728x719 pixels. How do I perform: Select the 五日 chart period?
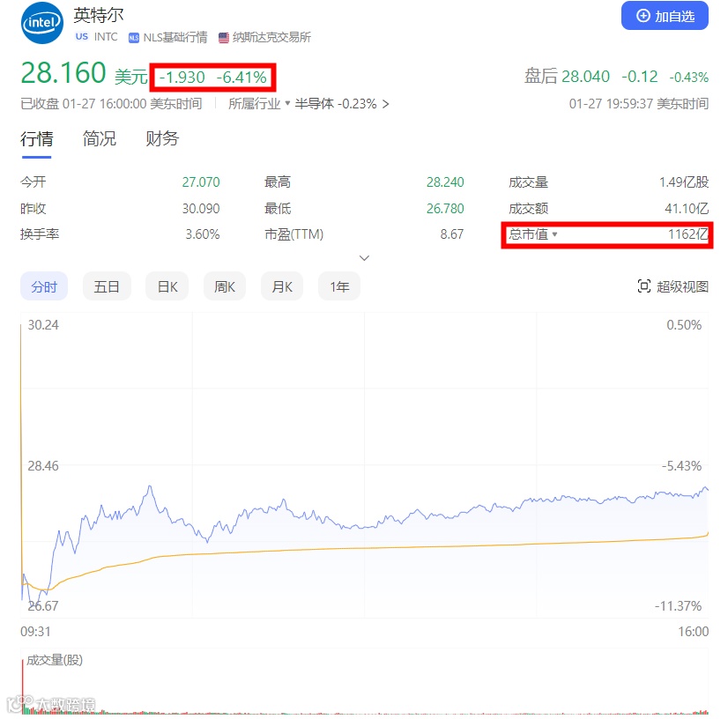pyautogui.click(x=107, y=286)
